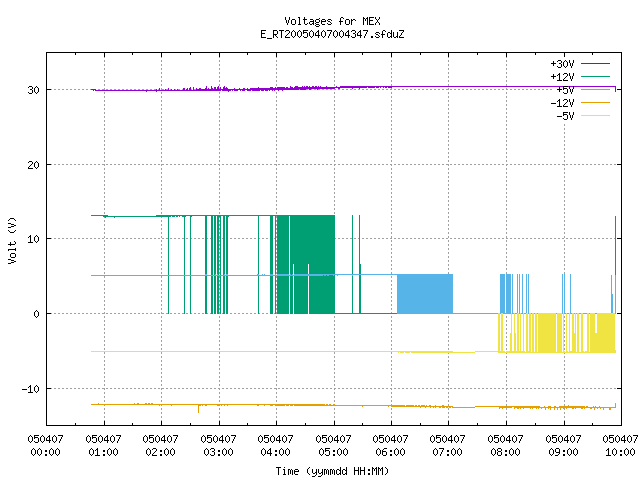
Task: Click the x-axis tick "050407 00:00"
Action: pos(45,446)
